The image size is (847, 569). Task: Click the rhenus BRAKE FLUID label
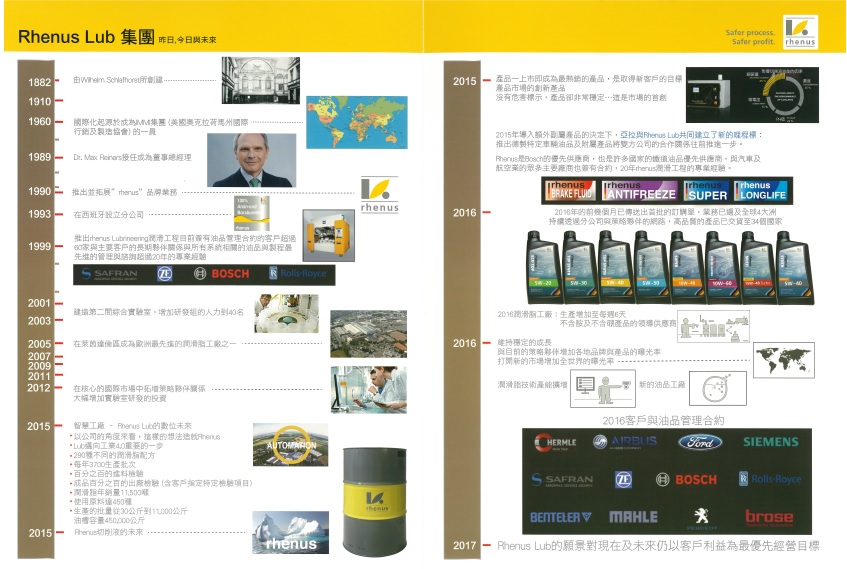point(570,190)
